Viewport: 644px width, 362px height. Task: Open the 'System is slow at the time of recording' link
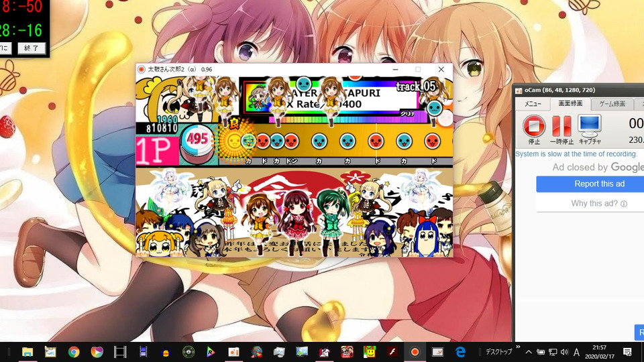(x=576, y=154)
